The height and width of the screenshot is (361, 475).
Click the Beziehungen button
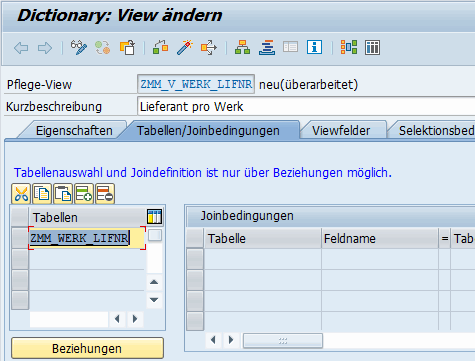pyautogui.click(x=87, y=349)
